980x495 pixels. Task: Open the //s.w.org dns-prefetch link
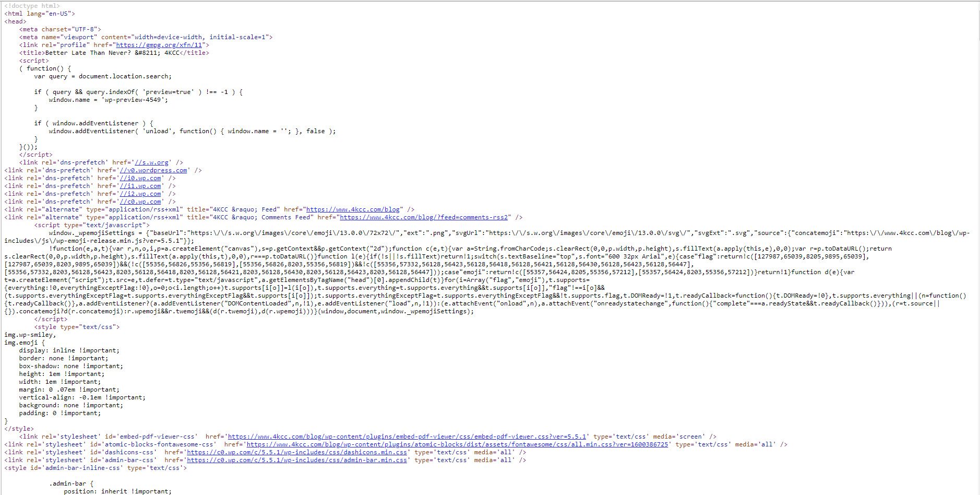click(x=151, y=162)
